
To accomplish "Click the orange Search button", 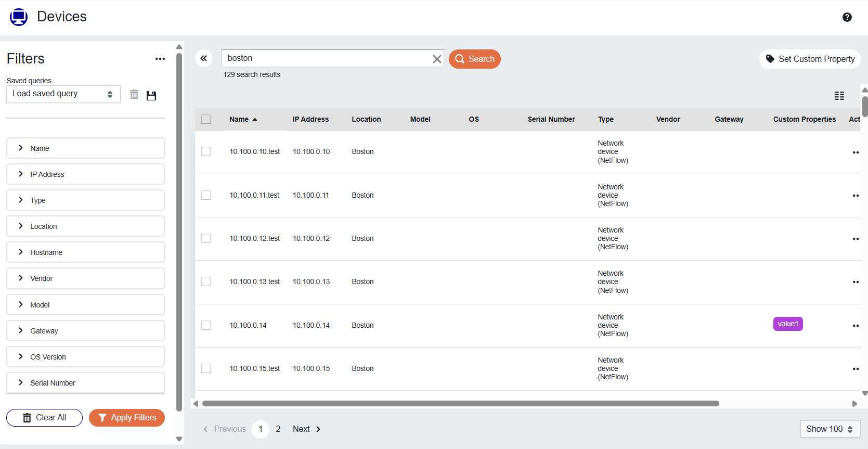I will point(474,59).
